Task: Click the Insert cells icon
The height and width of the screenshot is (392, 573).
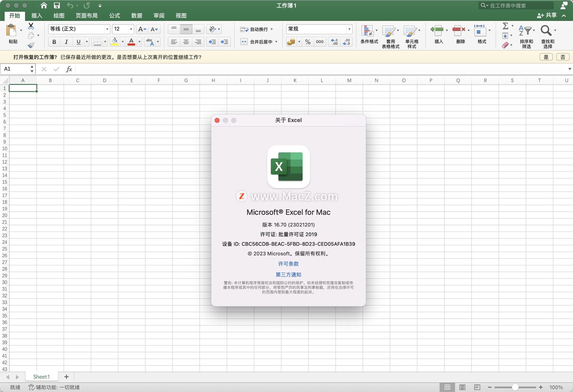Action: (437, 30)
